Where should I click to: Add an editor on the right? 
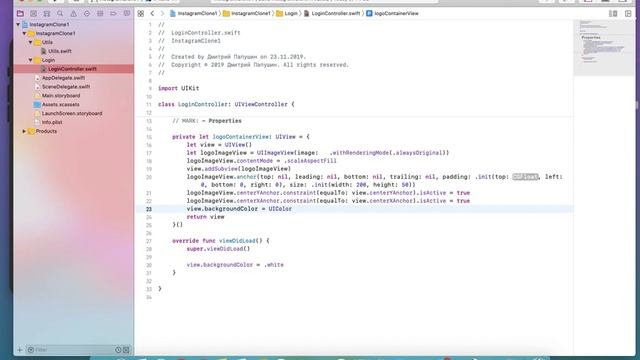[x=628, y=13]
